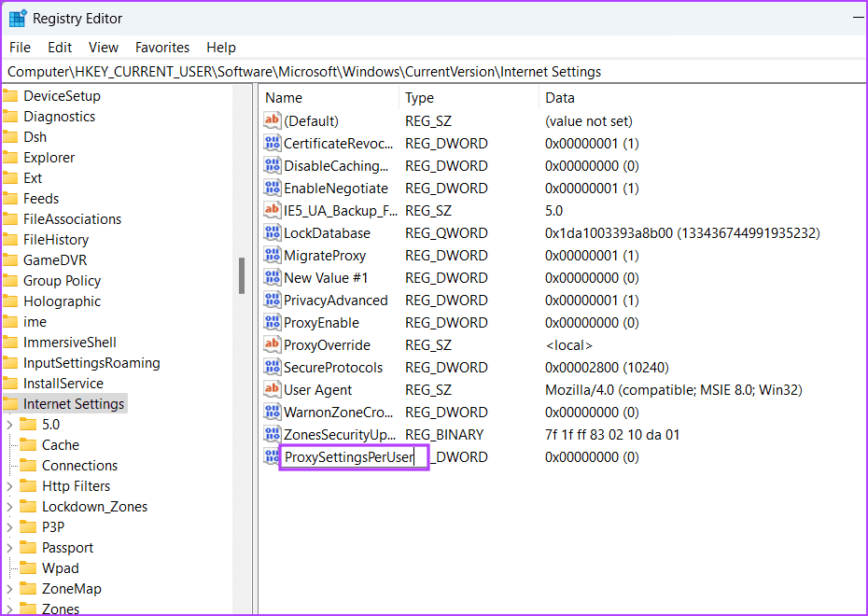This screenshot has width=868, height=616.
Task: Select the GameDVR key
Action: (55, 260)
